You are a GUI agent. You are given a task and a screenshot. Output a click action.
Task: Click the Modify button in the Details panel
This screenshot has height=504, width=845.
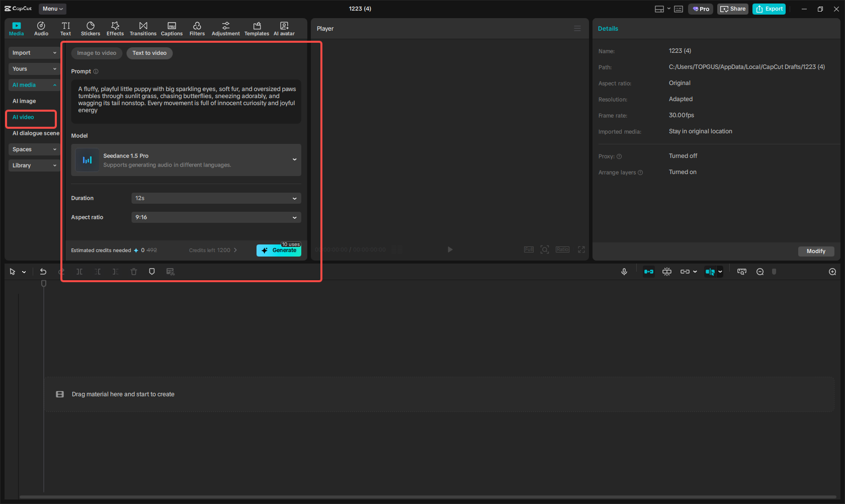pyautogui.click(x=816, y=251)
